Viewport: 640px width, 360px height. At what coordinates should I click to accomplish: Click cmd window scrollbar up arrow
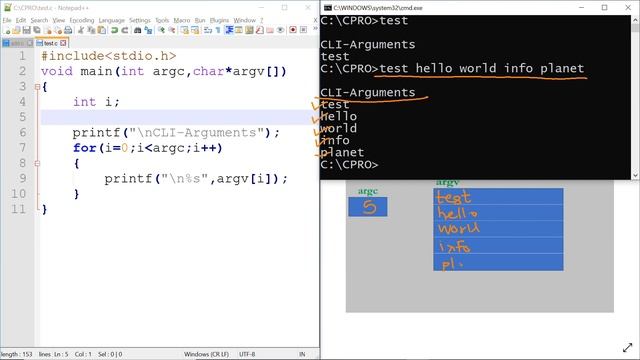[x=635, y=19]
